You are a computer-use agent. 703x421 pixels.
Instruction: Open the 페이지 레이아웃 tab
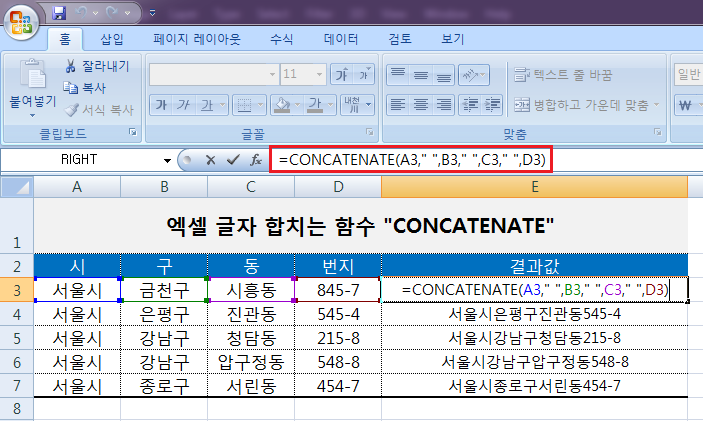click(x=197, y=39)
